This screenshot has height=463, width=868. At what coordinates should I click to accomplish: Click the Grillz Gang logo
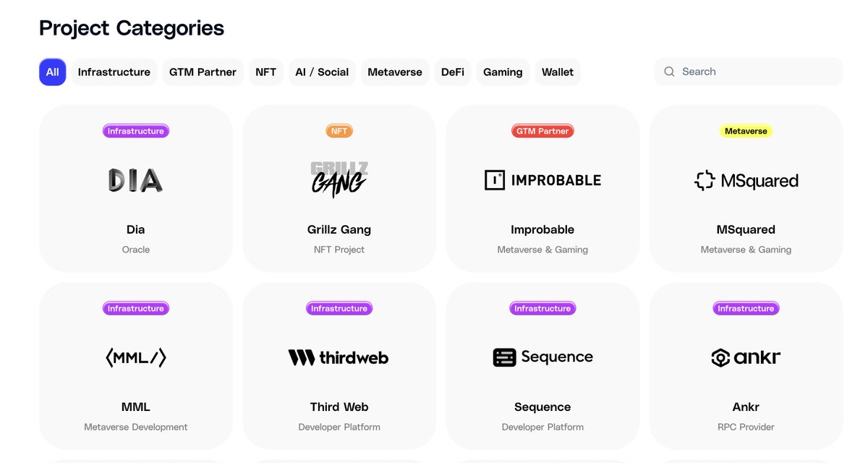(339, 179)
